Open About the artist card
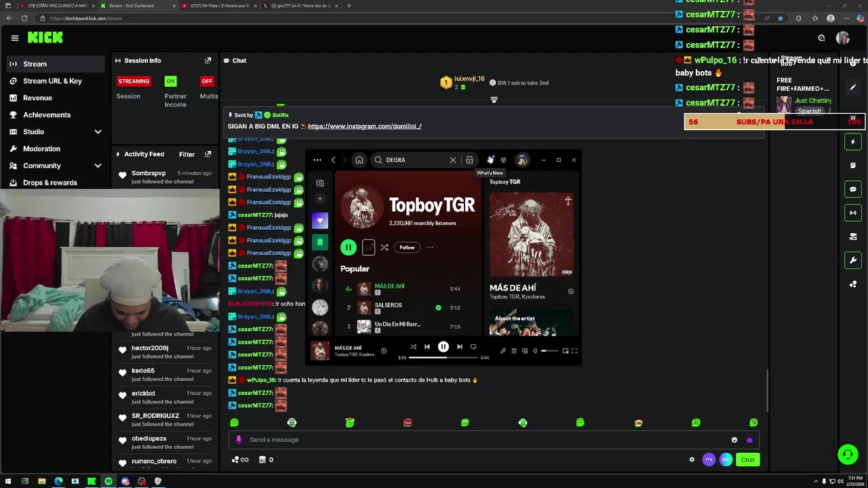 click(531, 323)
